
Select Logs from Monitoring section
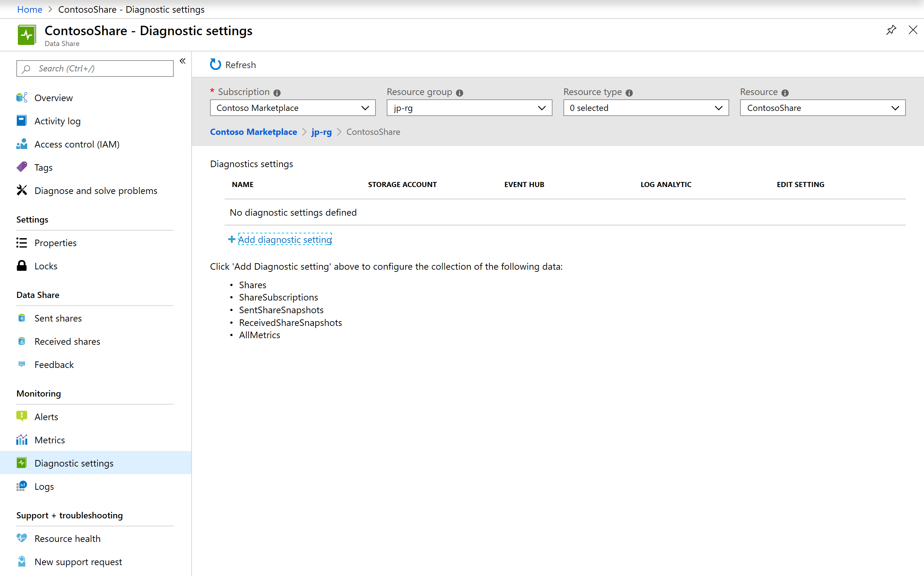click(x=44, y=486)
